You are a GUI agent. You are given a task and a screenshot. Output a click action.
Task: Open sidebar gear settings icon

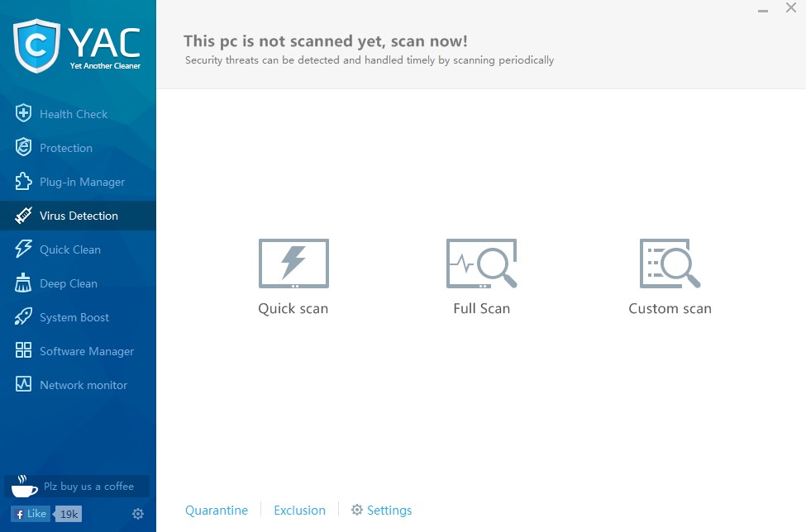[x=138, y=514]
